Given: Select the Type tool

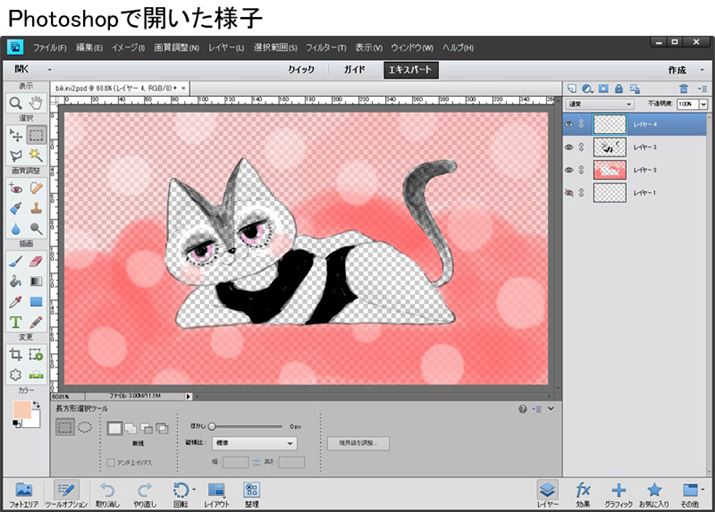Looking at the screenshot, I should click(x=16, y=322).
